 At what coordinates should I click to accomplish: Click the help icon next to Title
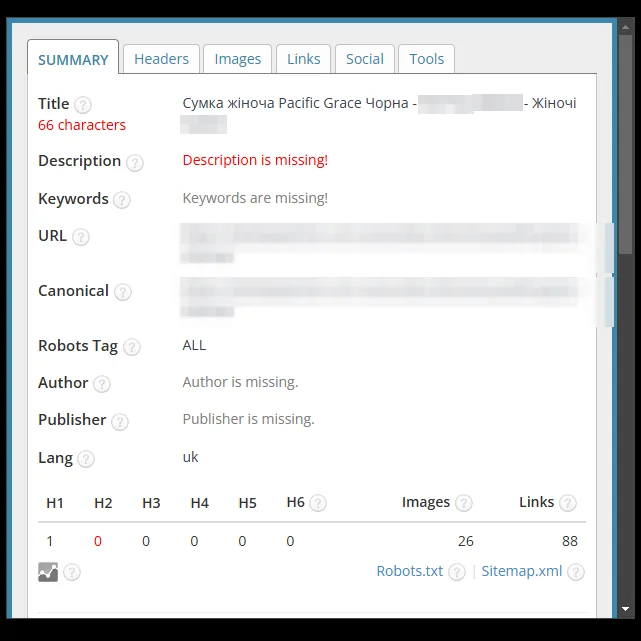(x=83, y=105)
